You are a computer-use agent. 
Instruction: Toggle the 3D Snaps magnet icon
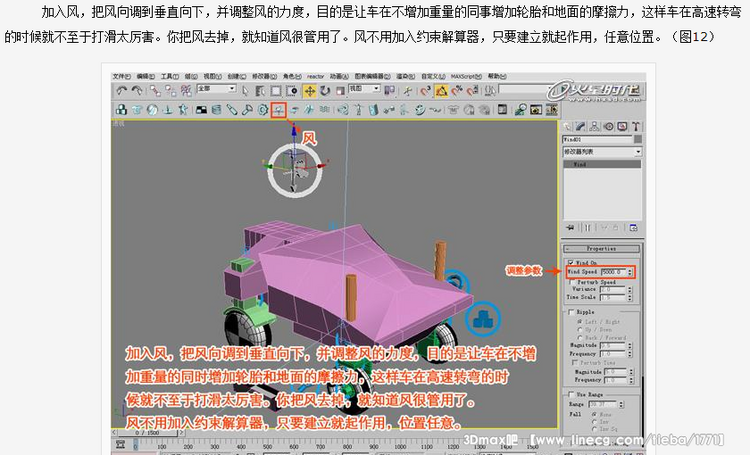pos(426,90)
